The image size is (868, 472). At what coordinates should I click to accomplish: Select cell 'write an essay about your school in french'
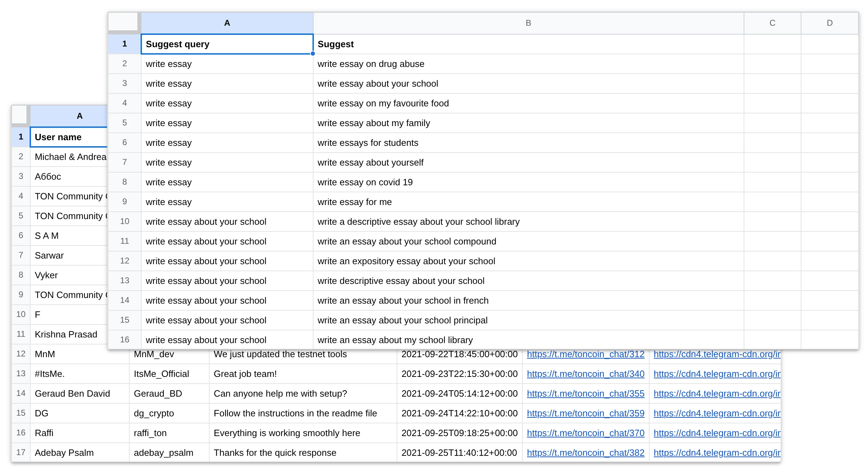[528, 300]
